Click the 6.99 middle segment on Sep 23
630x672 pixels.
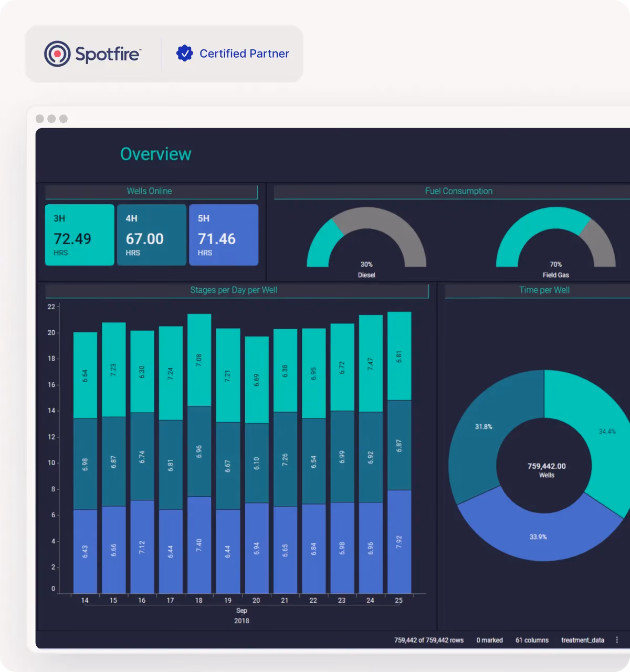(x=342, y=457)
